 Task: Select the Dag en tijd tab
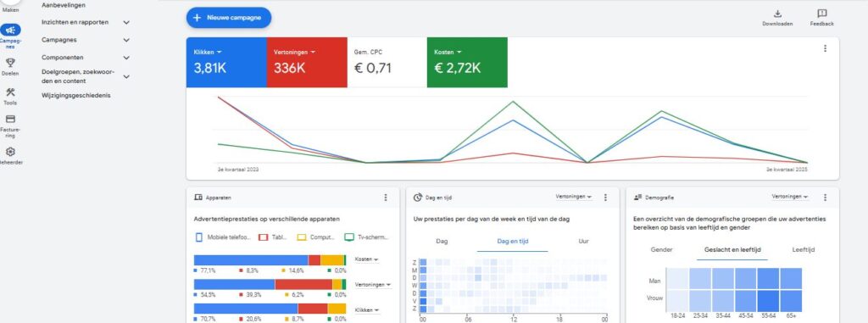[x=513, y=242]
